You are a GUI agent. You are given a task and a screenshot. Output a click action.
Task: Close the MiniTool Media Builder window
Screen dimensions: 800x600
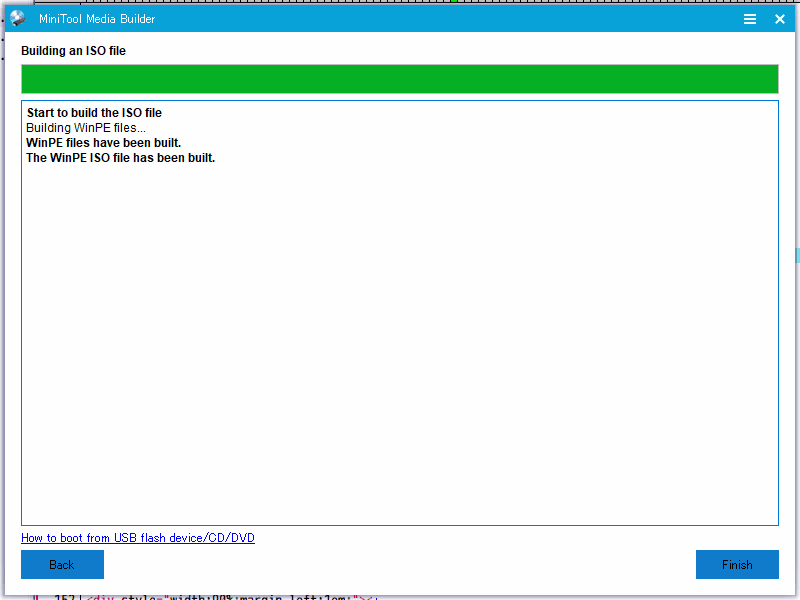tap(780, 19)
